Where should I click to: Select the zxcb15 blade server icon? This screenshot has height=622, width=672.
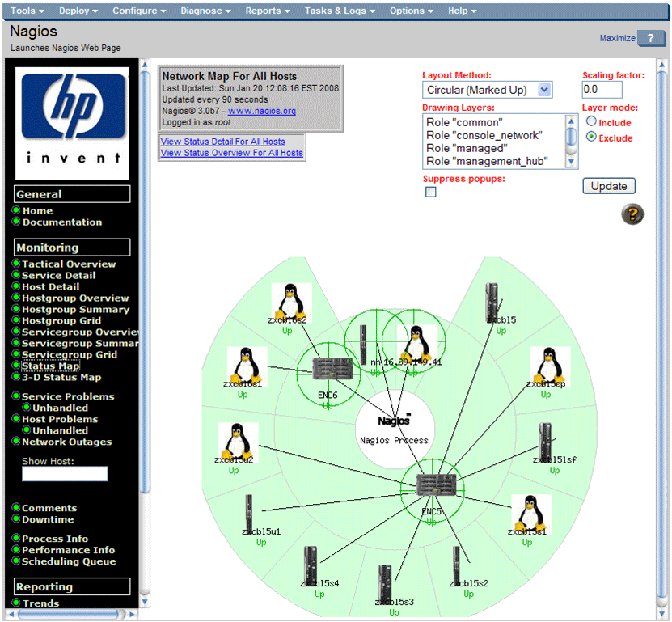(x=492, y=303)
